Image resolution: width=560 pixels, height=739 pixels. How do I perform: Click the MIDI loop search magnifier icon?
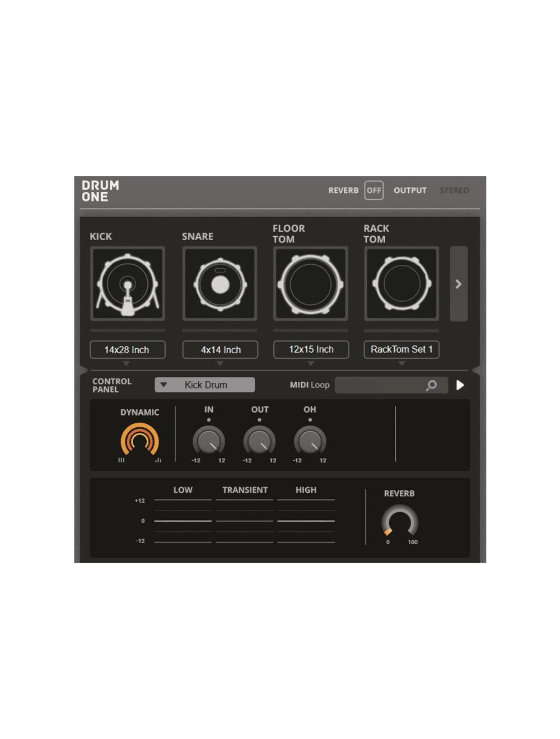coord(431,385)
